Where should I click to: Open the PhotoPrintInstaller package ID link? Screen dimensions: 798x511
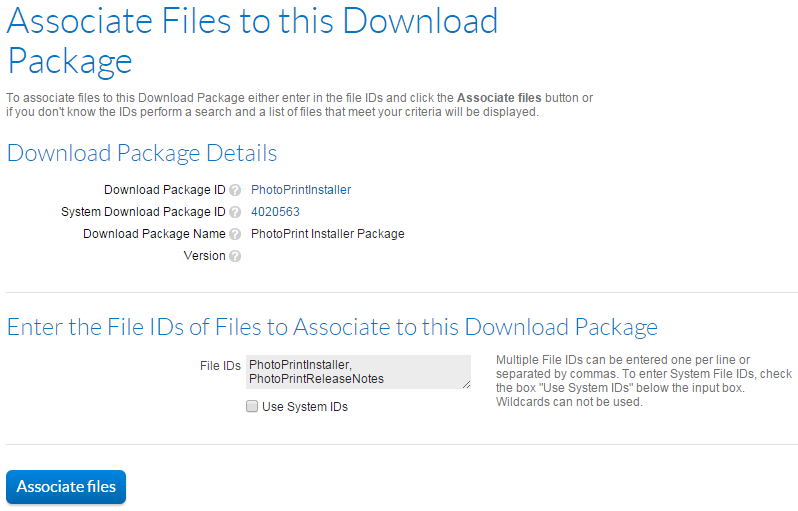click(x=301, y=190)
